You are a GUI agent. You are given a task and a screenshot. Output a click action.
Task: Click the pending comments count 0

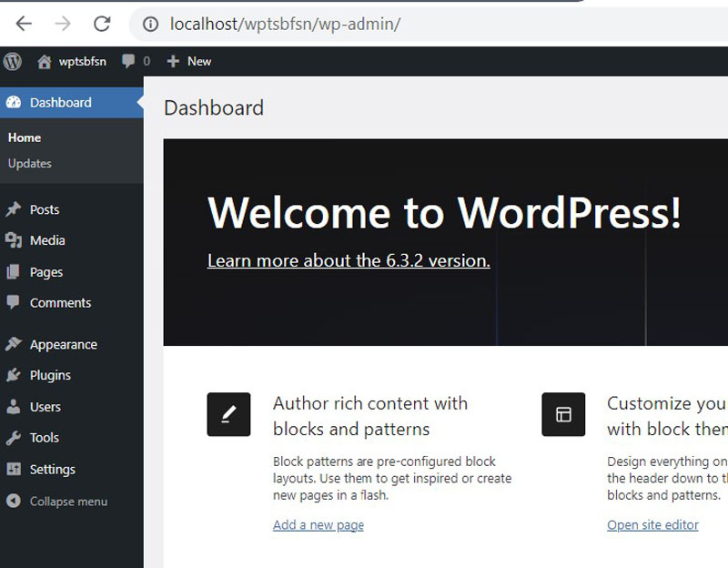click(147, 61)
